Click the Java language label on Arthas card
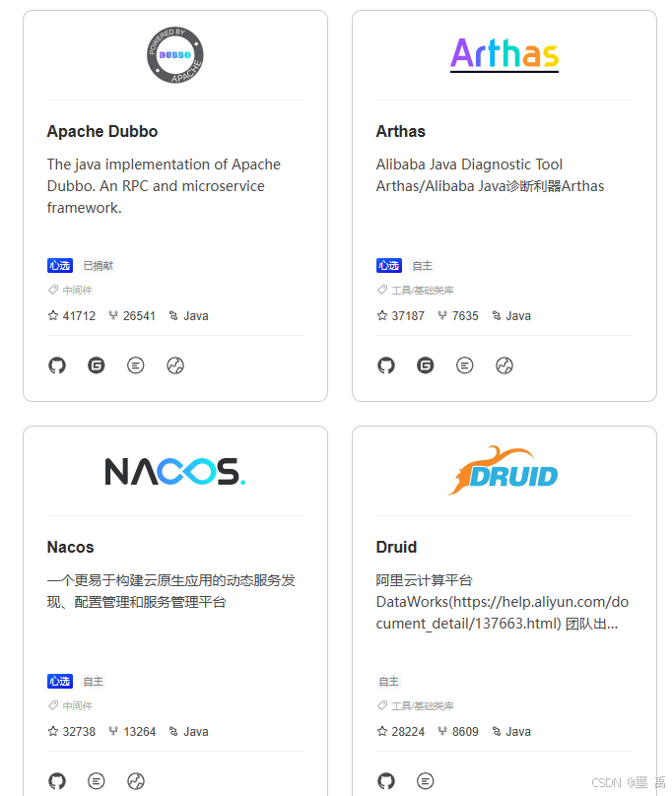 518,316
